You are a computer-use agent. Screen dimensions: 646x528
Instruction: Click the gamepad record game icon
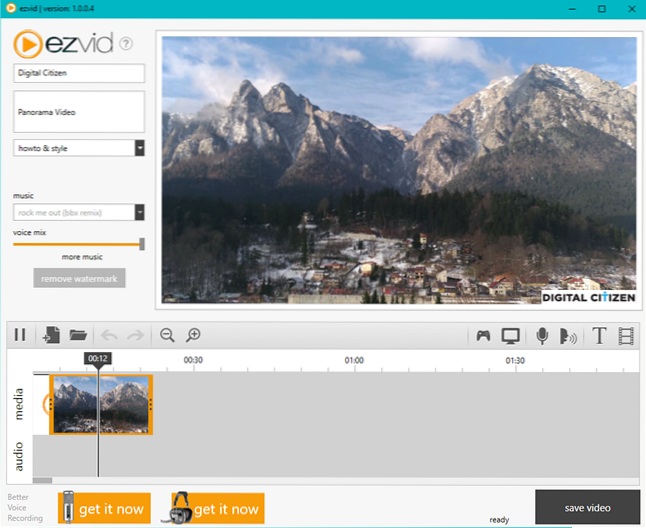point(483,336)
